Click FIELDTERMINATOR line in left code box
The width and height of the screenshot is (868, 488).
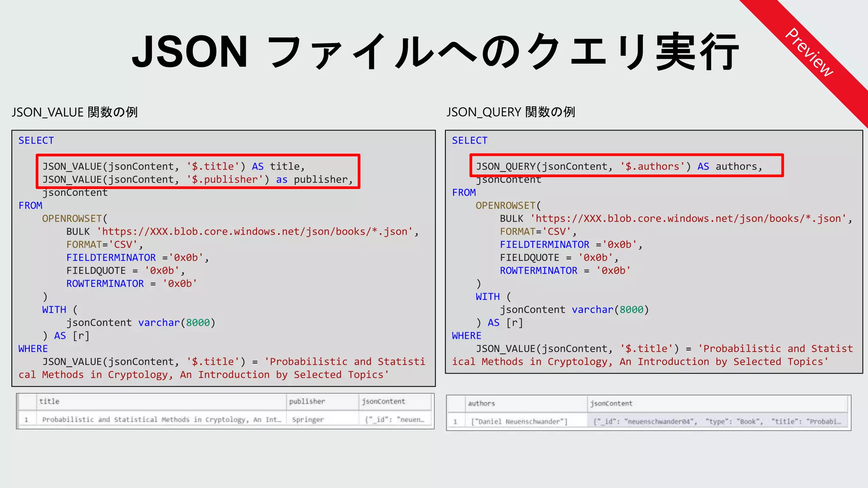[138, 258]
